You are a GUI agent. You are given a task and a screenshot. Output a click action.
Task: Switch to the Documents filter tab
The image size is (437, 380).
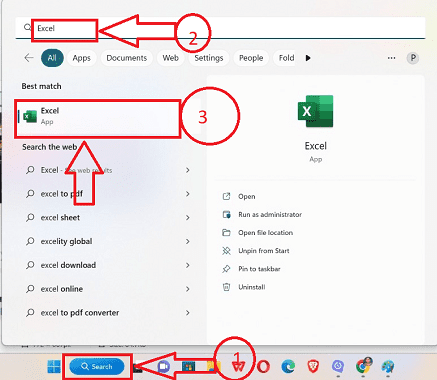127,58
